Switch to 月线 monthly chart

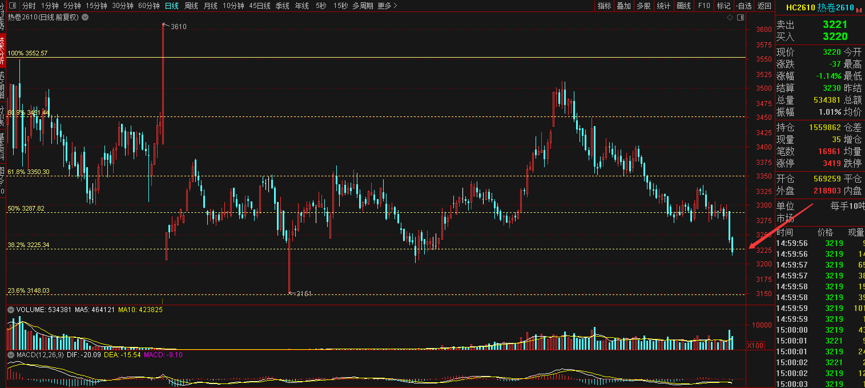[210, 6]
